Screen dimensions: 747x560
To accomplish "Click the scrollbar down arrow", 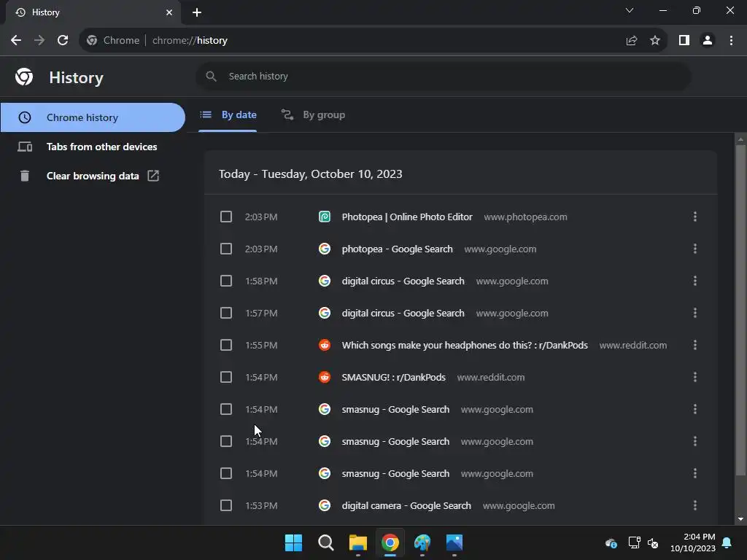I will 740,519.
